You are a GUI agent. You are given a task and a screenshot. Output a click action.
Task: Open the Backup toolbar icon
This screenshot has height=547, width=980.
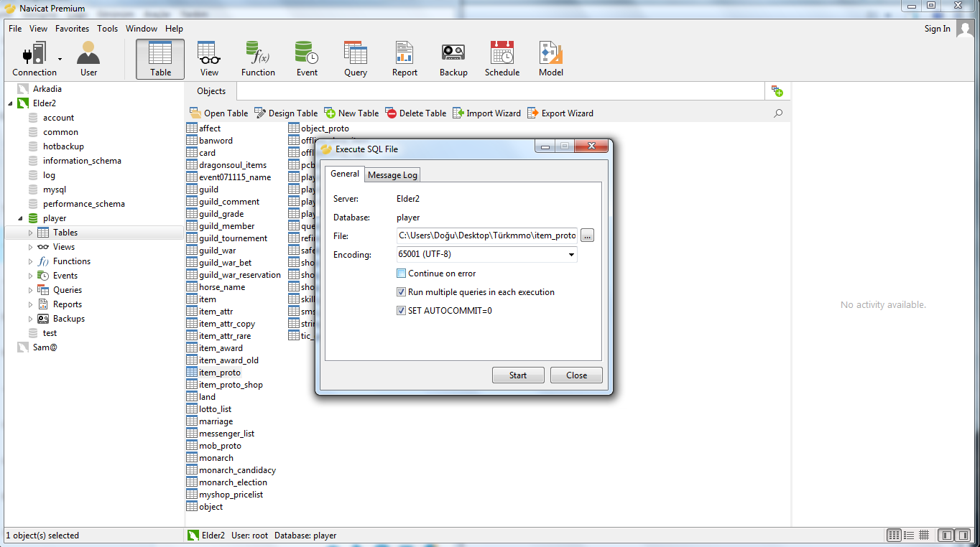click(453, 59)
